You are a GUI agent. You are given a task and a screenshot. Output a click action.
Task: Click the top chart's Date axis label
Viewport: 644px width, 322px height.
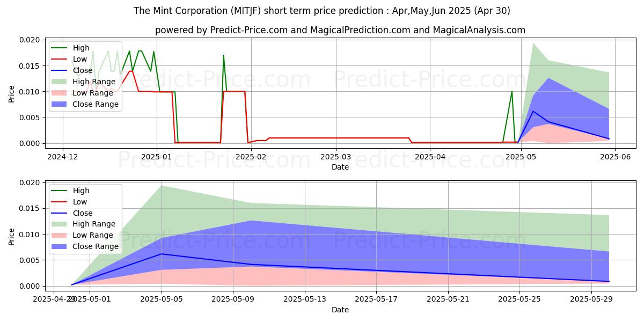340,167
